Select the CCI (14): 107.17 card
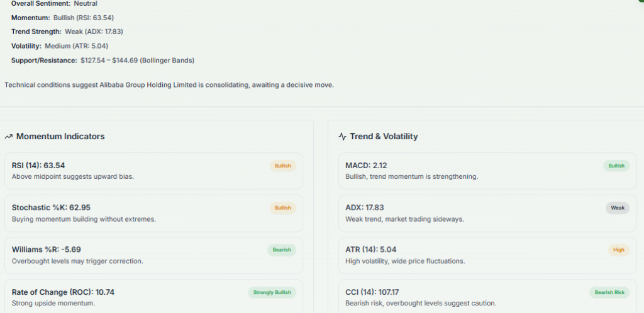This screenshot has width=644, height=313. (x=487, y=296)
